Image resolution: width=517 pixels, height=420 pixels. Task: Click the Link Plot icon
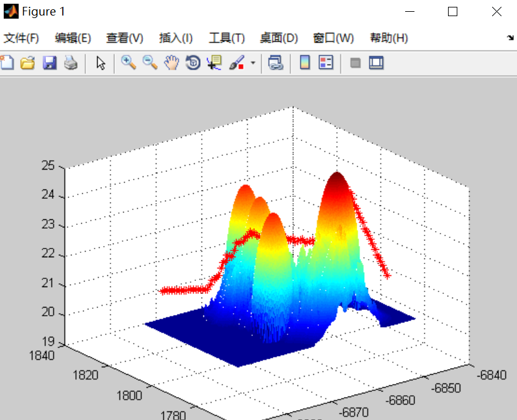(276, 63)
